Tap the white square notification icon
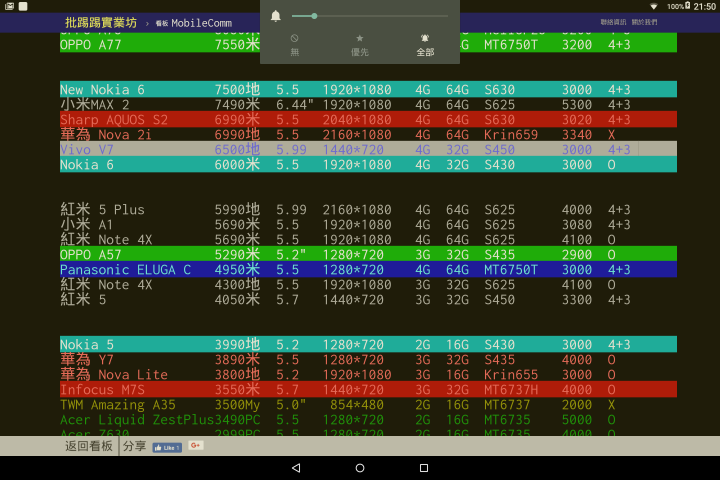This screenshot has width=720, height=480. point(23,6)
